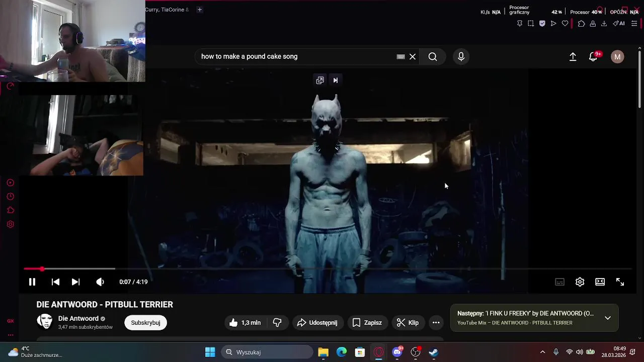The width and height of the screenshot is (644, 362).
Task: Open sidebar three-dot setup menu
Action: tap(10, 335)
